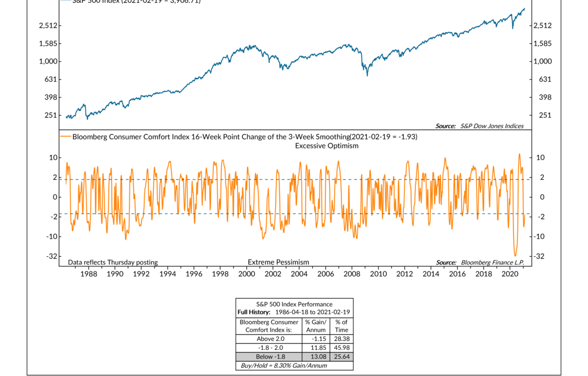Click the left axis value 2,512

(x=48, y=26)
